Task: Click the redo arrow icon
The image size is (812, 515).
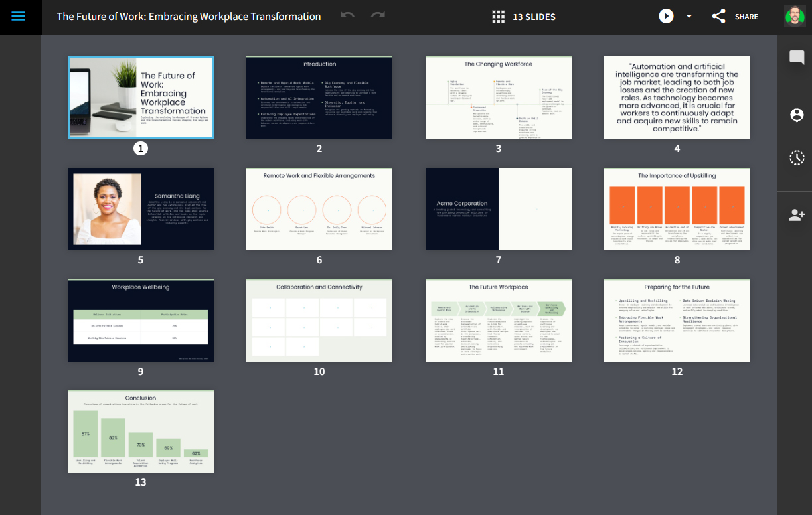Action: click(378, 16)
